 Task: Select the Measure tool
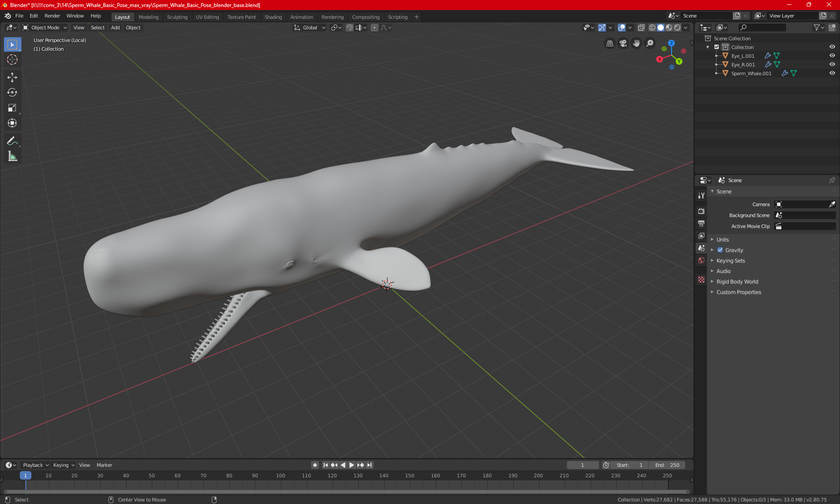pyautogui.click(x=12, y=156)
